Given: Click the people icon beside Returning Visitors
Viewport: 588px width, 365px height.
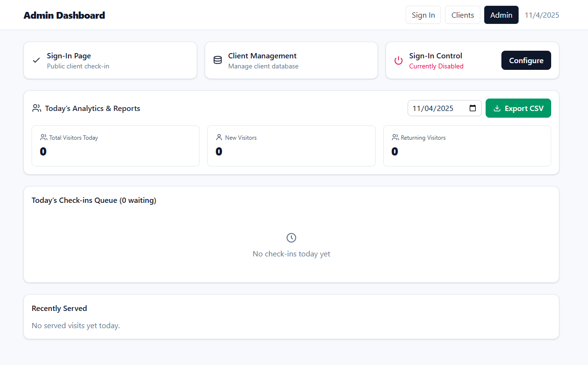Looking at the screenshot, I should (x=395, y=137).
